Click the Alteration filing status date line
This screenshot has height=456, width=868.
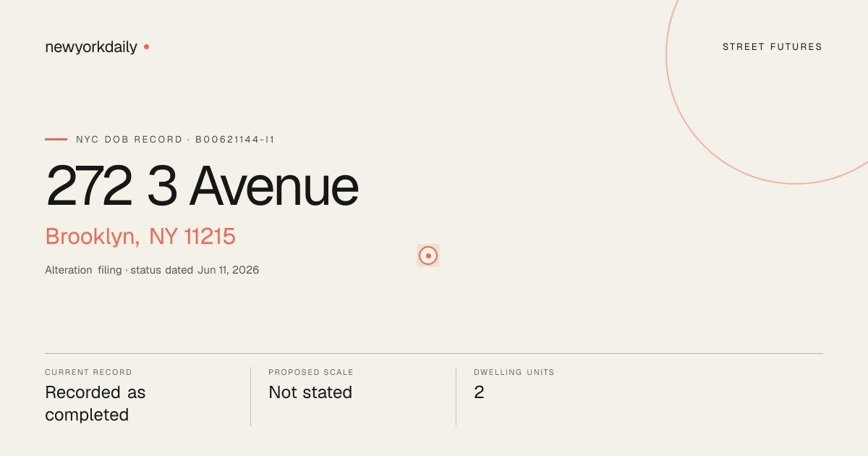click(152, 270)
